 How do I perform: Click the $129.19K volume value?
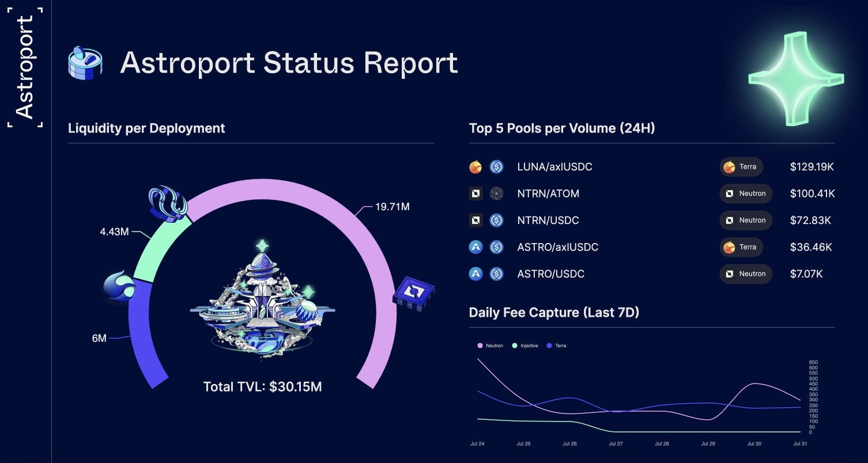coord(812,167)
